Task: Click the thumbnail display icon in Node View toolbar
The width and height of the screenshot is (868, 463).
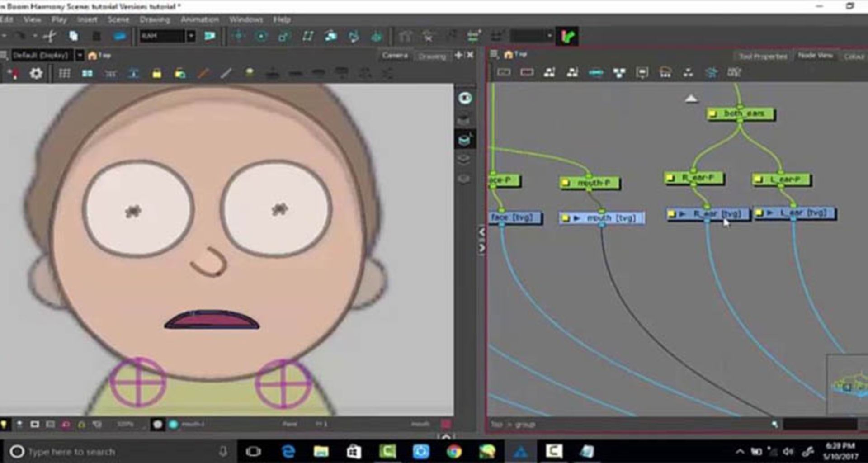Action: [642, 73]
